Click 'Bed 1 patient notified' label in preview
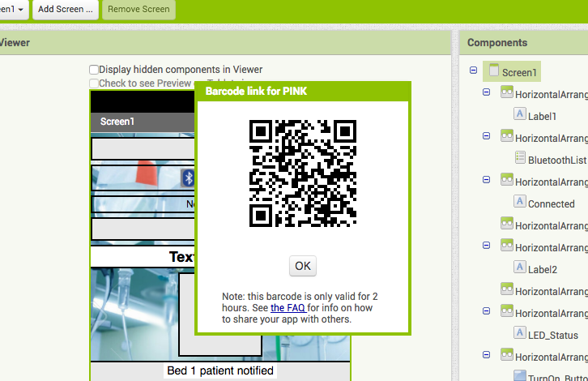Viewport: 588px width, 381px height. tap(220, 370)
